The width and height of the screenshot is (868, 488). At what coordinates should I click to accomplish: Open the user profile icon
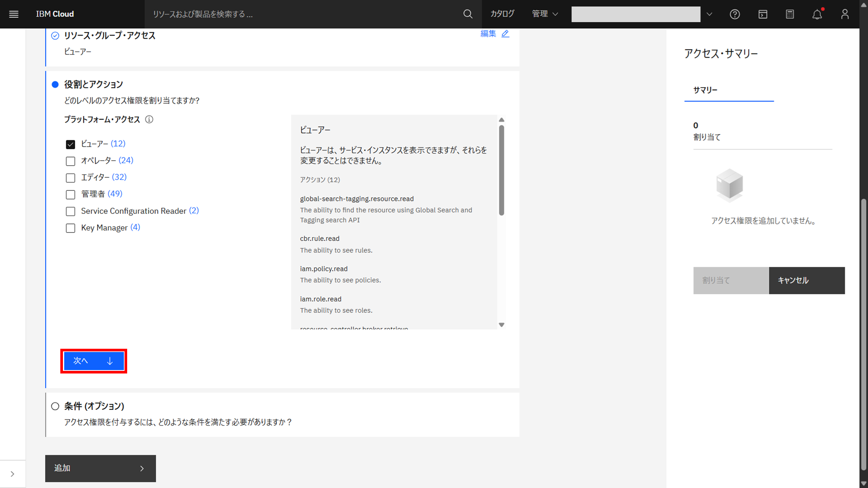[x=845, y=14]
